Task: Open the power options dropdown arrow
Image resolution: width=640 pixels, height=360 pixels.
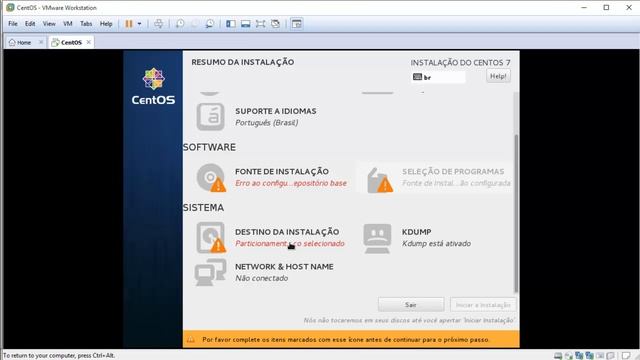Action: [139, 24]
